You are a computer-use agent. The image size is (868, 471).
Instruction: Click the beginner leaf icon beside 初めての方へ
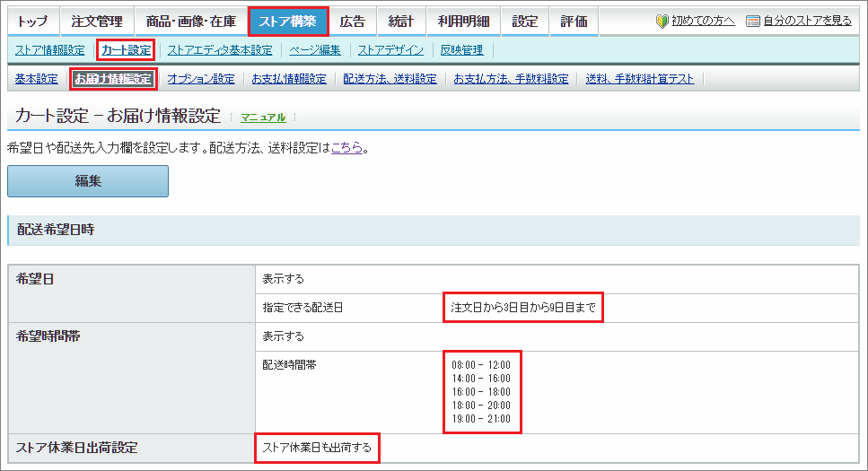[x=662, y=21]
